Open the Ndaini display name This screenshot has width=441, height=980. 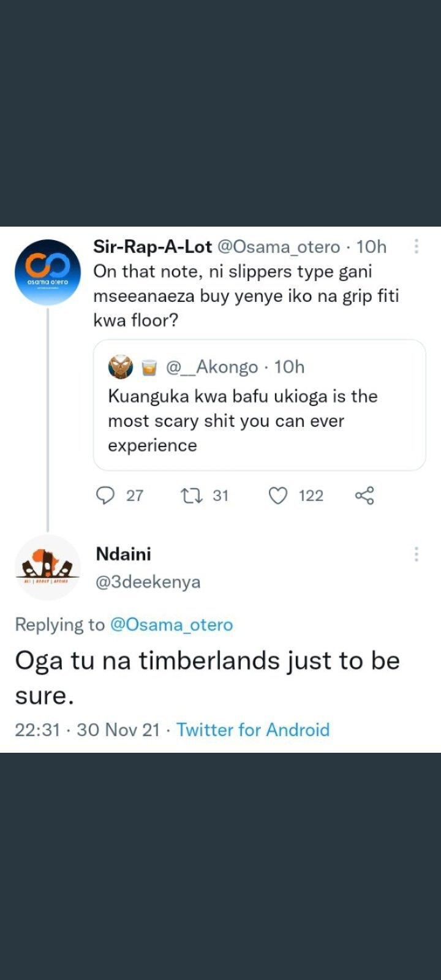tap(123, 554)
